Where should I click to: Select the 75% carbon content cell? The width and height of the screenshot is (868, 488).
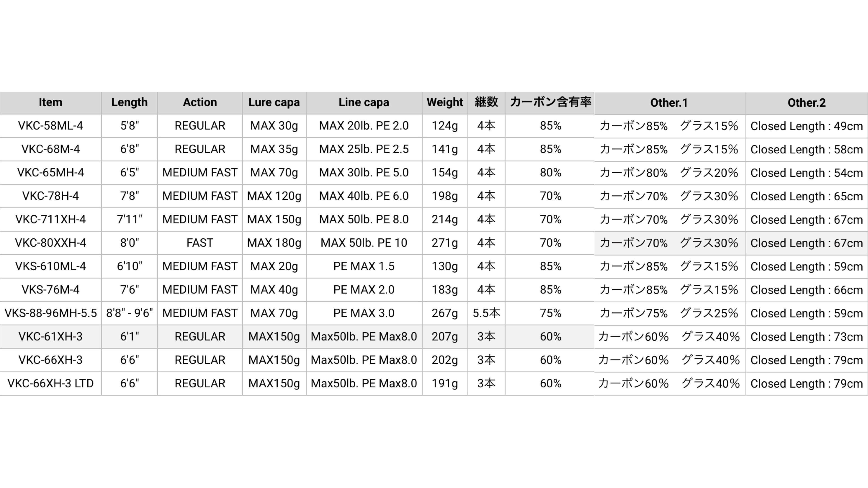(551, 313)
